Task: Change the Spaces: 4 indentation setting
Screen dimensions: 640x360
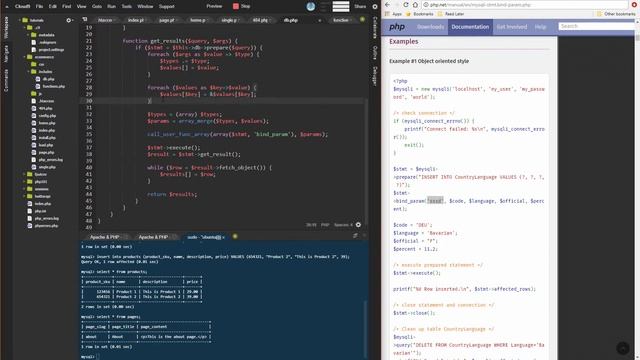Action: (343, 225)
